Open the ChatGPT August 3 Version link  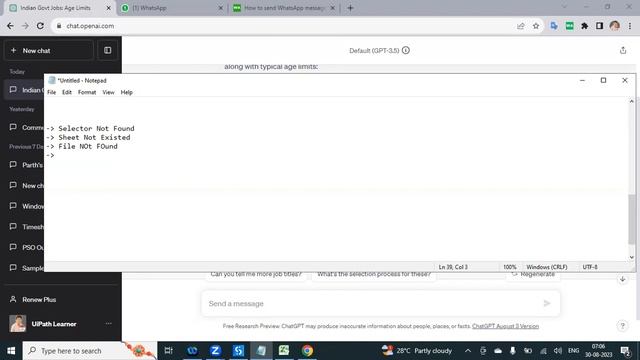tap(505, 326)
